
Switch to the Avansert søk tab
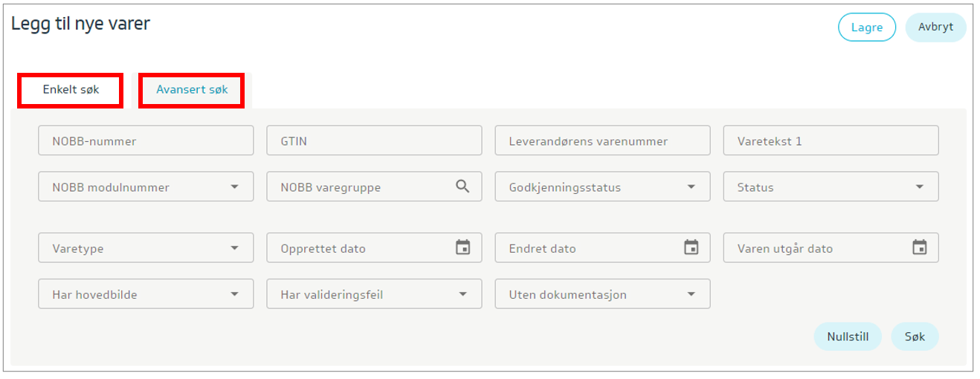click(x=192, y=90)
